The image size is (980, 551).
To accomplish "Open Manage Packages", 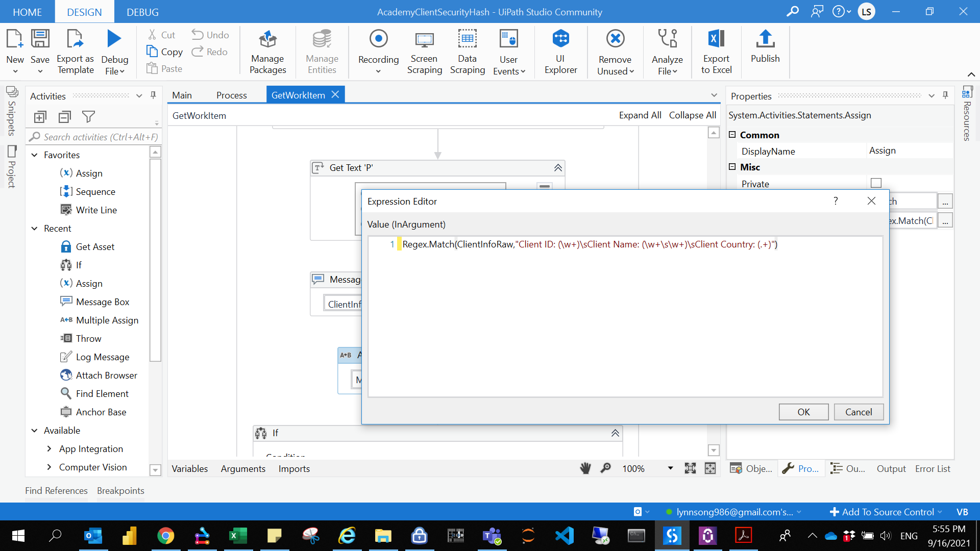I will 267,52.
